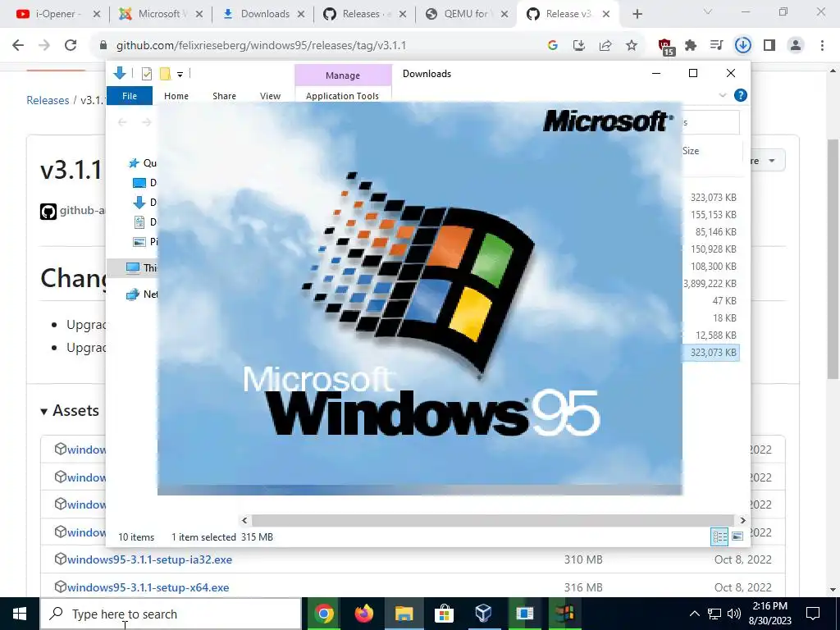Open the windows95 app taskbar icon
The height and width of the screenshot is (630, 840).
pyautogui.click(x=564, y=614)
